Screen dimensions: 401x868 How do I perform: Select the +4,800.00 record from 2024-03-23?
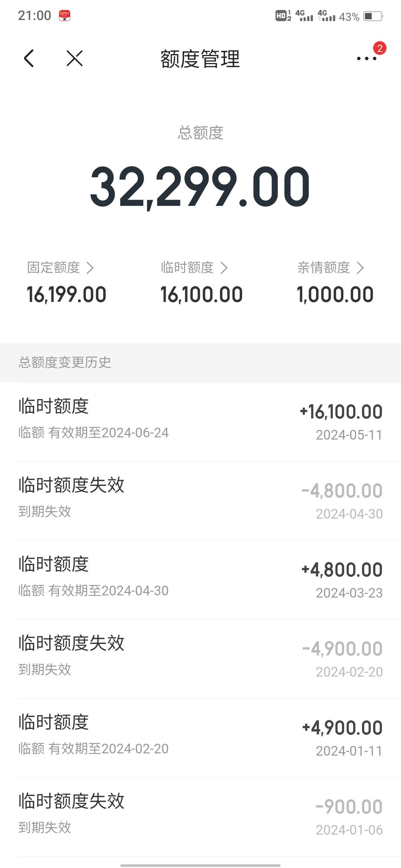point(200,580)
